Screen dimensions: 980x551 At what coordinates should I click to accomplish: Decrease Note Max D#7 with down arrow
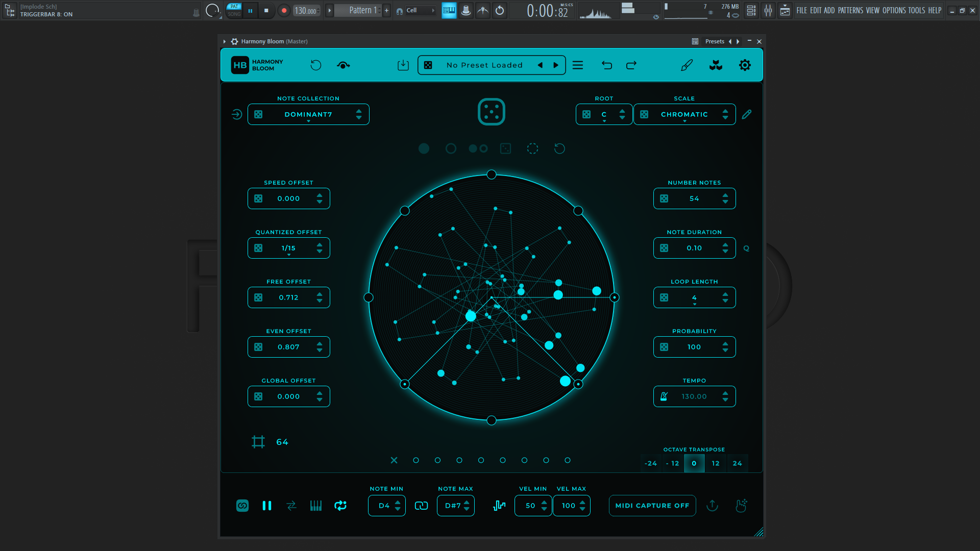point(467,509)
